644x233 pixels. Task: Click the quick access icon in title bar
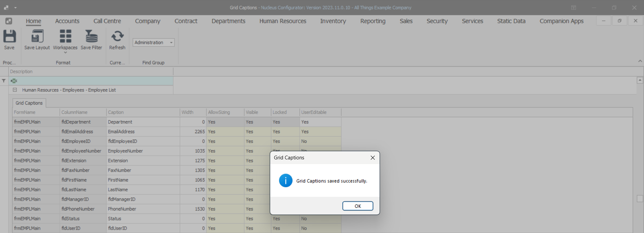point(6,7)
